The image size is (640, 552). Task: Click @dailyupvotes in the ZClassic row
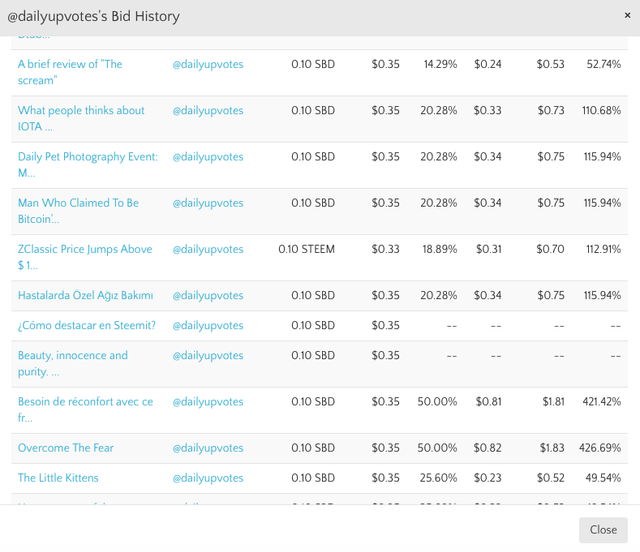pos(208,249)
